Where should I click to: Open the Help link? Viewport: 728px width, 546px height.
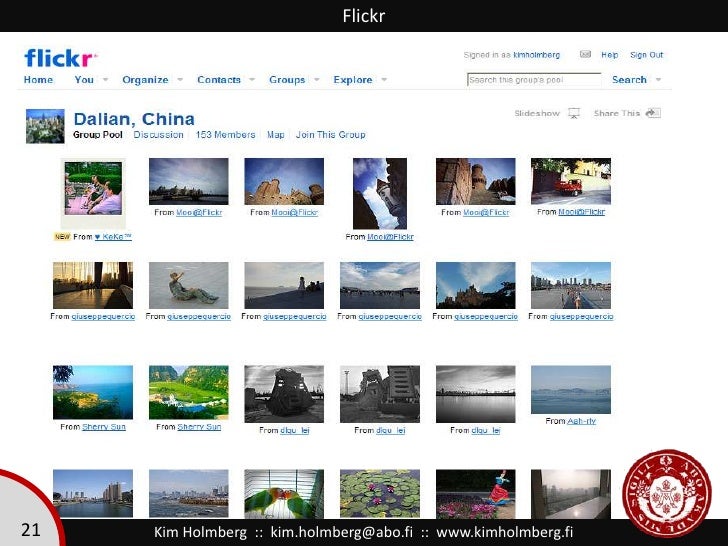click(x=609, y=55)
